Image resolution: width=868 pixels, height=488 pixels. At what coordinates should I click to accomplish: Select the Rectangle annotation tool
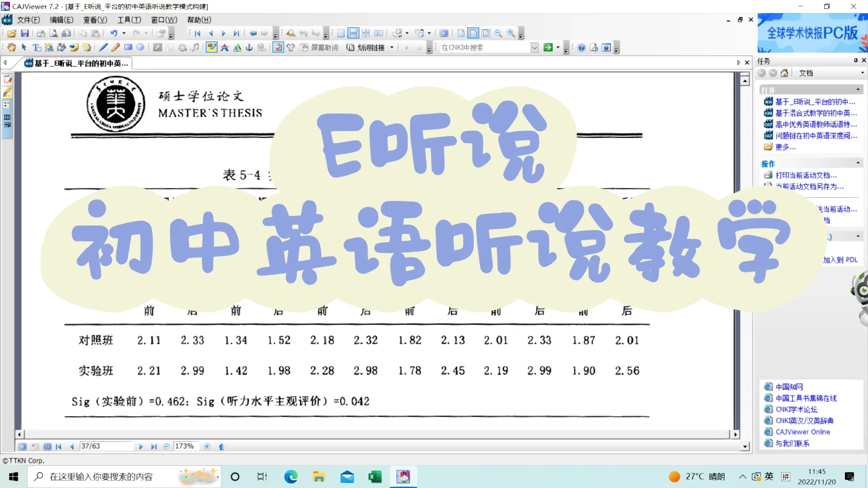pyautogui.click(x=128, y=47)
